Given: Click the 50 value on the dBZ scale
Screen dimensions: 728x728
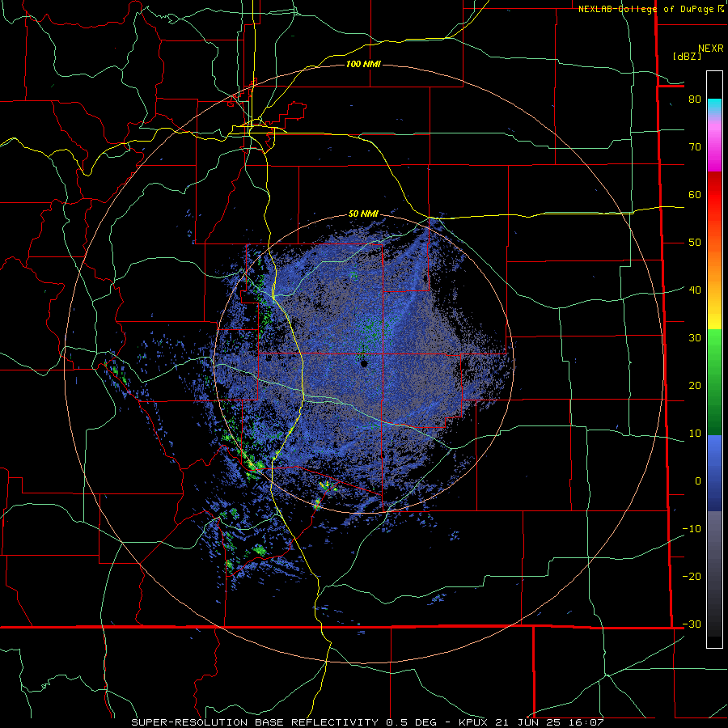Looking at the screenshot, I should pos(695,243).
